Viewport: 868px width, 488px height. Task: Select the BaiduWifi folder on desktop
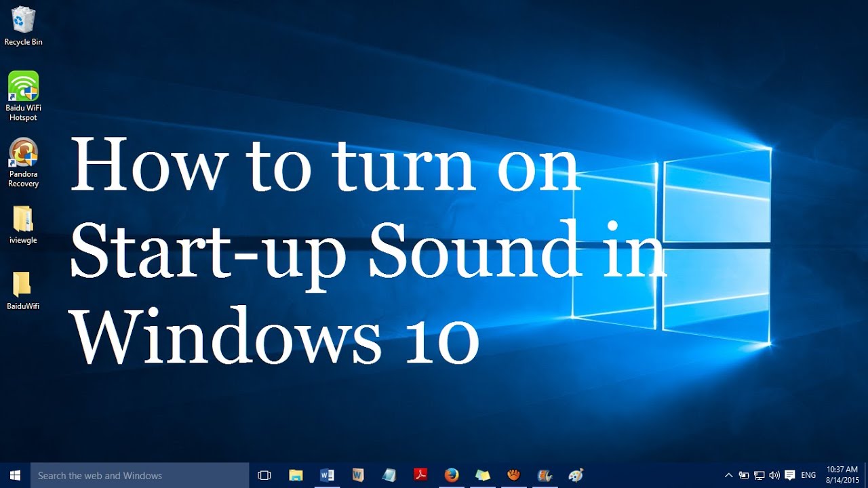[x=23, y=291]
